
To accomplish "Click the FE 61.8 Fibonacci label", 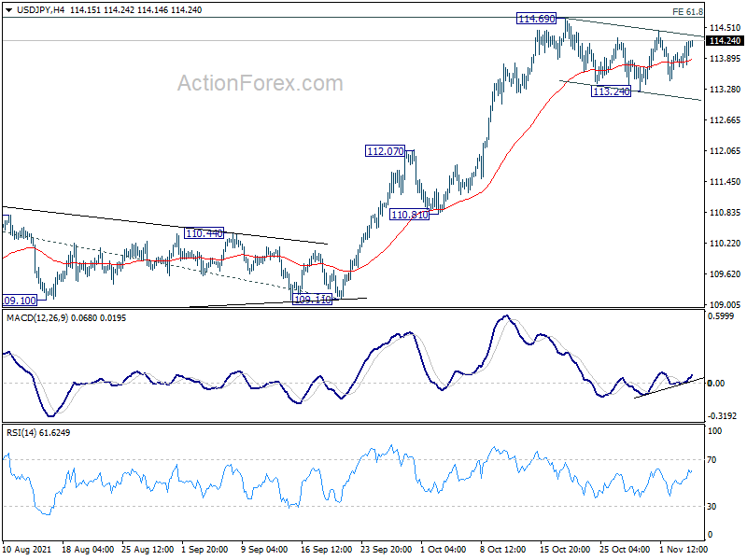I will (687, 12).
